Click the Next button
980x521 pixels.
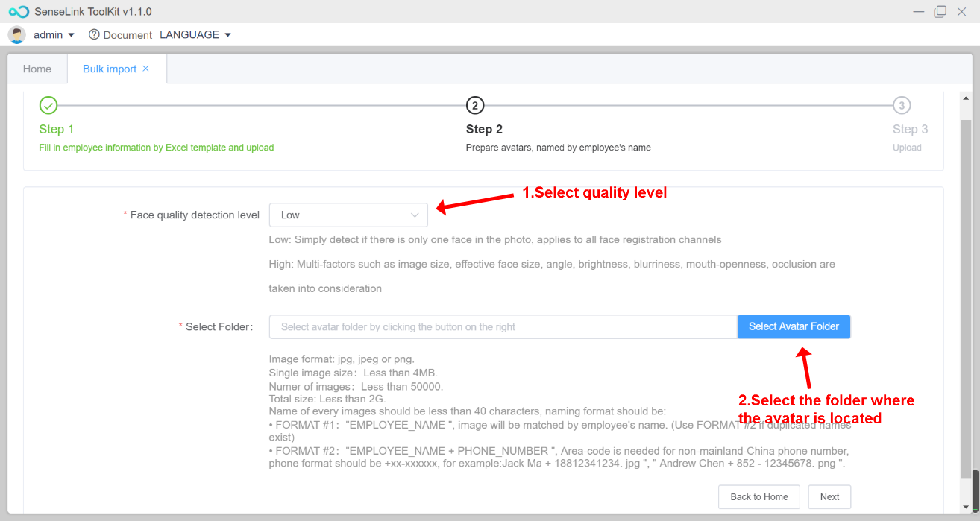[x=829, y=497]
